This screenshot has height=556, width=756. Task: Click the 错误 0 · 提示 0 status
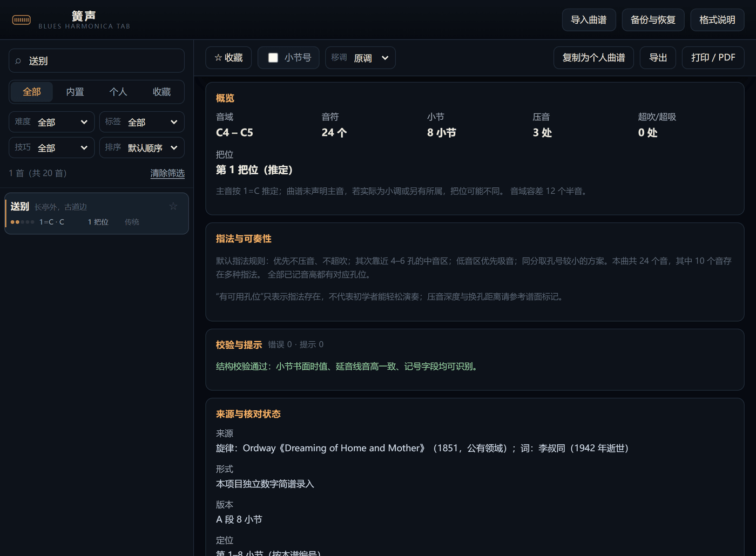tap(296, 344)
